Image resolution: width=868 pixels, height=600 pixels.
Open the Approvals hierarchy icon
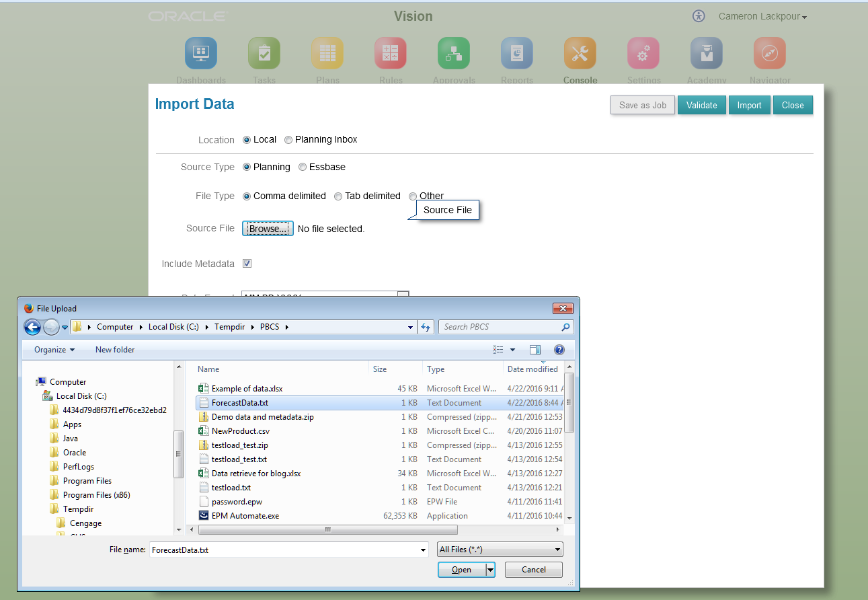coord(454,53)
